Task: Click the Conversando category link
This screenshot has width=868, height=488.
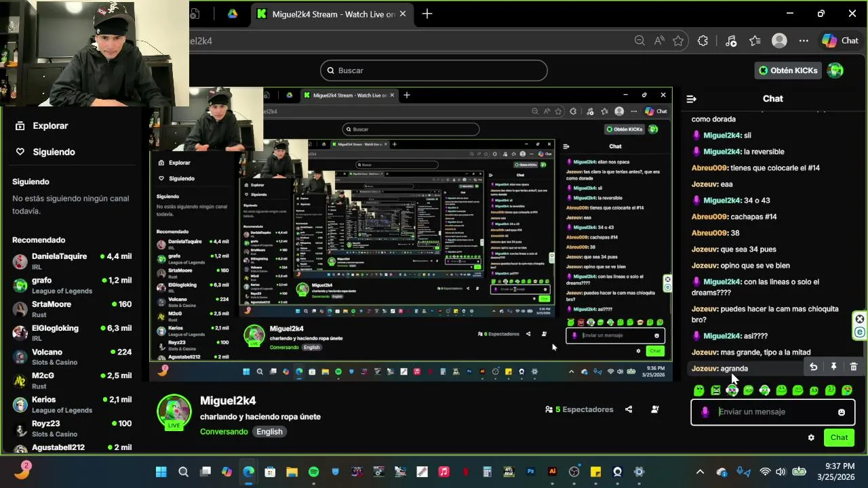Action: coord(224,432)
